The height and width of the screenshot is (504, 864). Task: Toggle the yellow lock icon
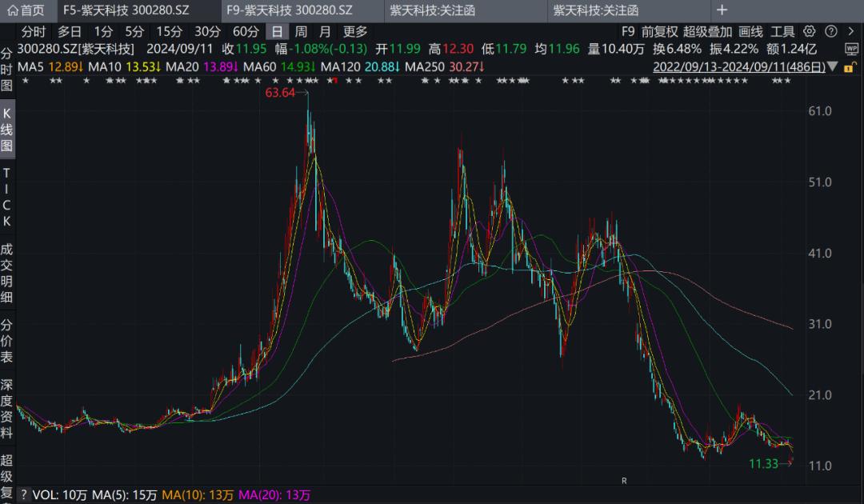coord(850,67)
